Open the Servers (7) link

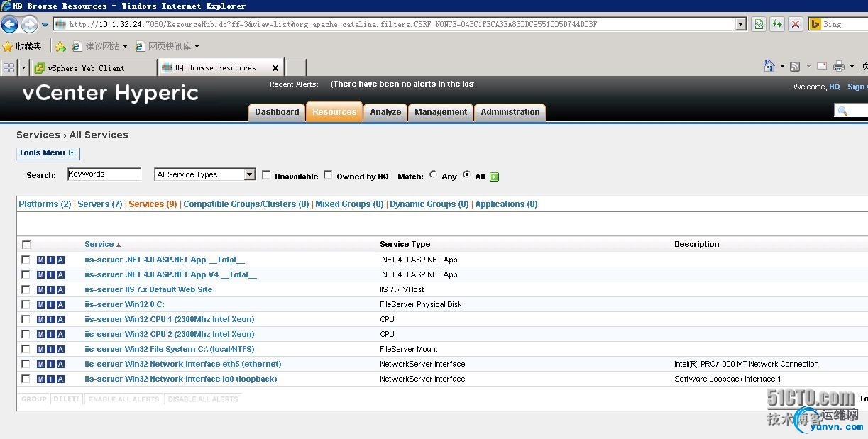100,204
